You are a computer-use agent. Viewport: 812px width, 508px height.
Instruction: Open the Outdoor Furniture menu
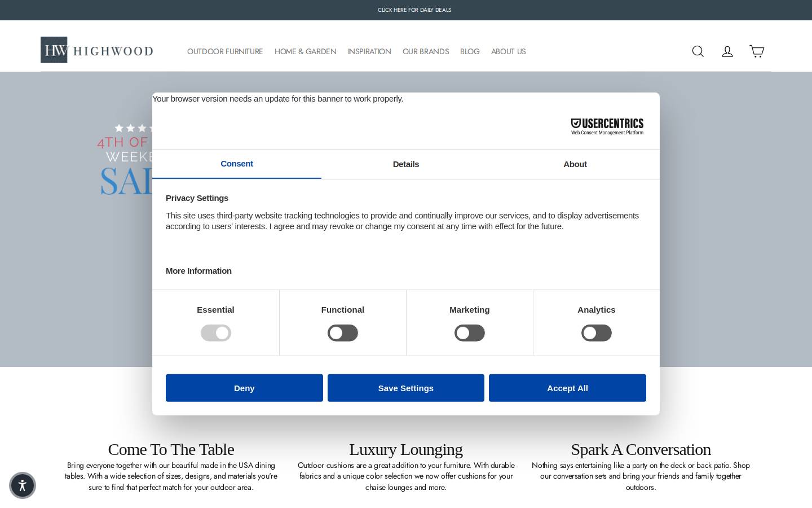(x=225, y=51)
